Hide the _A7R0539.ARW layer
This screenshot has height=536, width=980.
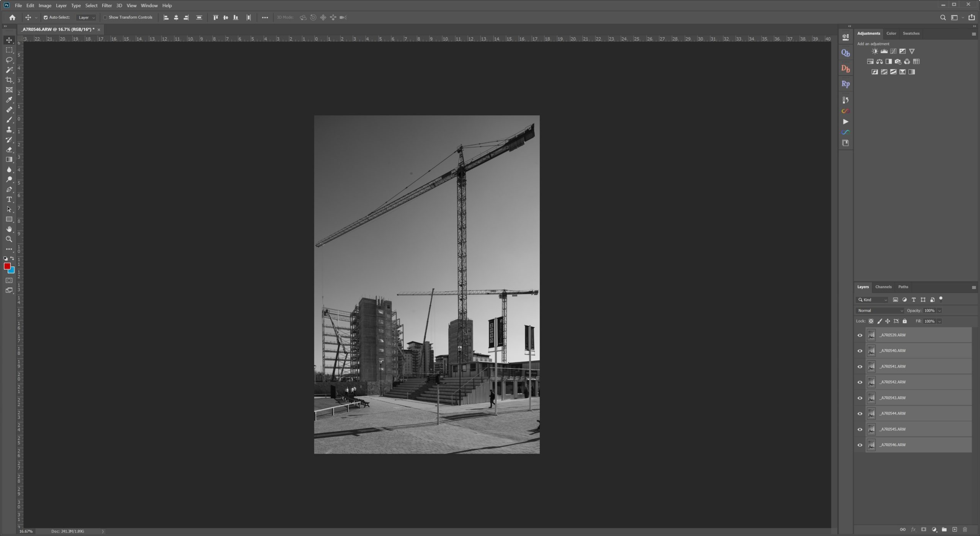(860, 335)
